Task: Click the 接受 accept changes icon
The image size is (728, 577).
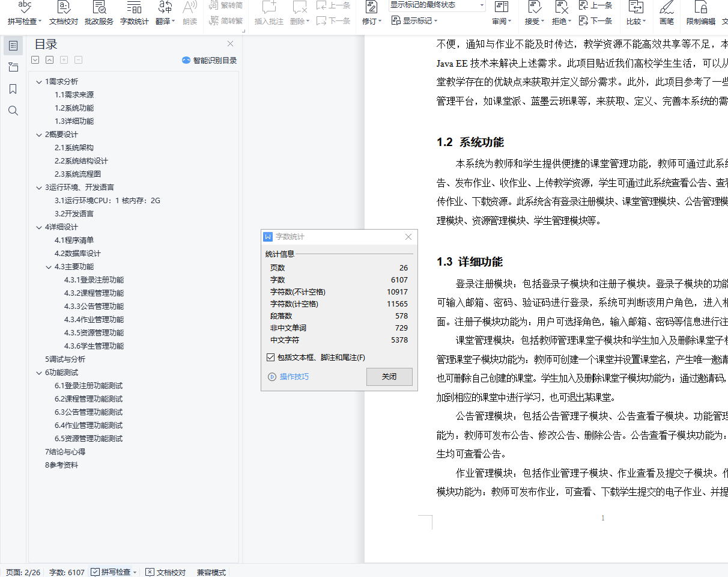Action: [534, 8]
